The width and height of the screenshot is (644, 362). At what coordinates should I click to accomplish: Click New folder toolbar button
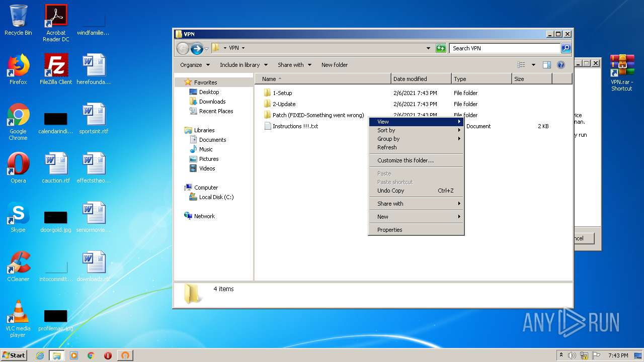pyautogui.click(x=335, y=65)
